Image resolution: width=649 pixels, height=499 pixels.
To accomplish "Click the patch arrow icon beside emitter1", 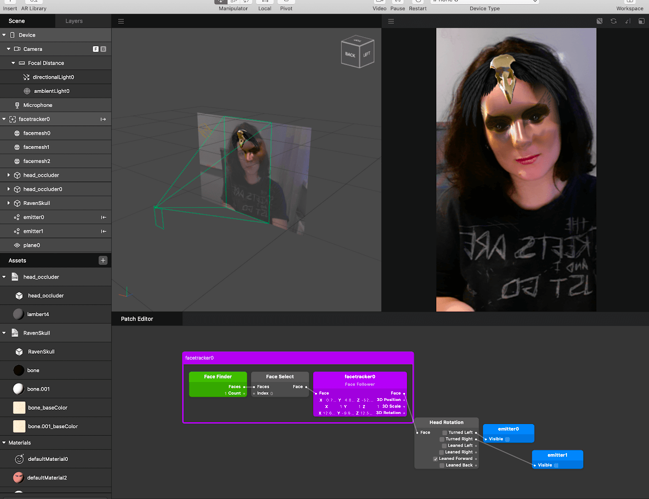I will point(103,231).
